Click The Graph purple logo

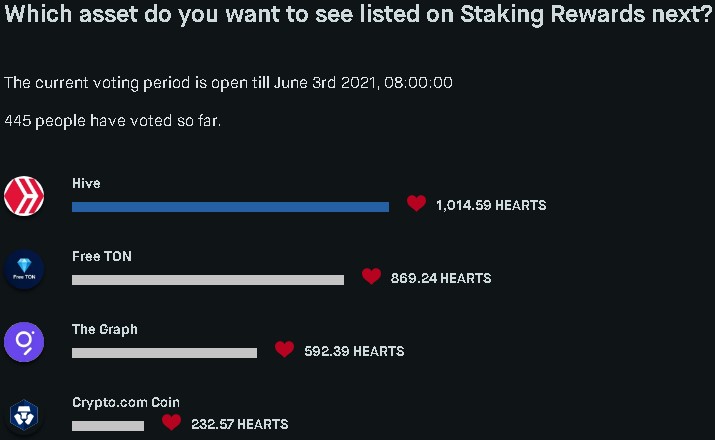pos(24,342)
